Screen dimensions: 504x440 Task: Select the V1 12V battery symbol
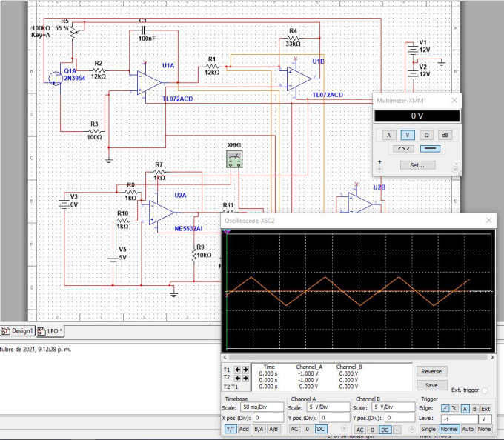click(411, 50)
